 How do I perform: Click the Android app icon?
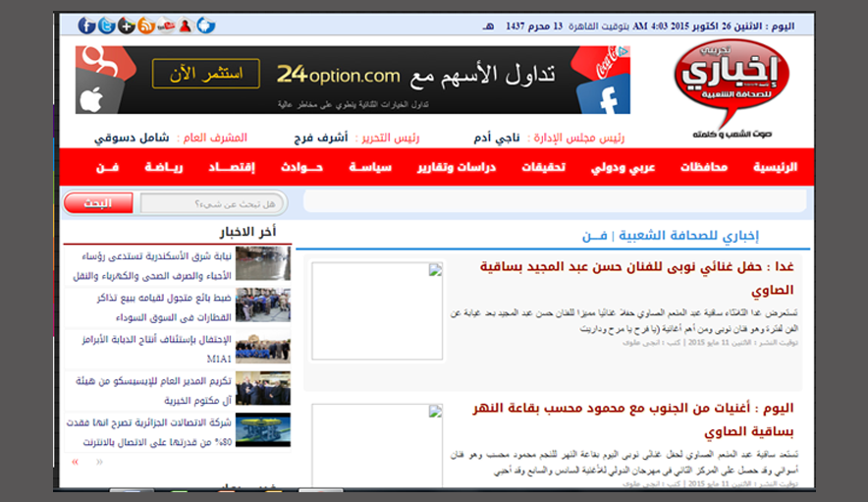205,26
